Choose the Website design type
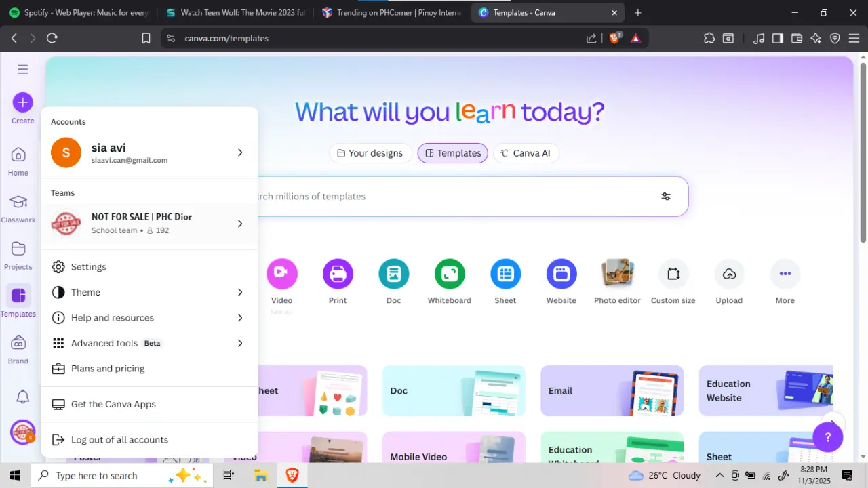The image size is (868, 488). pyautogui.click(x=561, y=274)
